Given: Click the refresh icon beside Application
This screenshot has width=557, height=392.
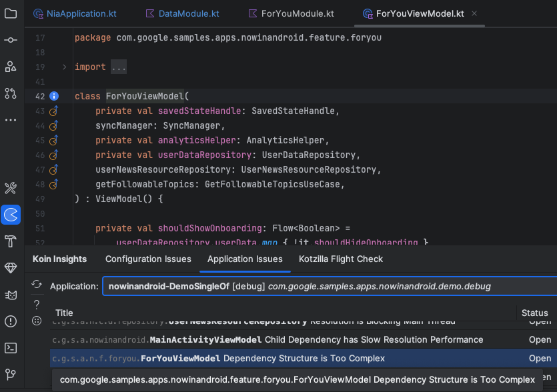Looking at the screenshot, I should [x=37, y=285].
